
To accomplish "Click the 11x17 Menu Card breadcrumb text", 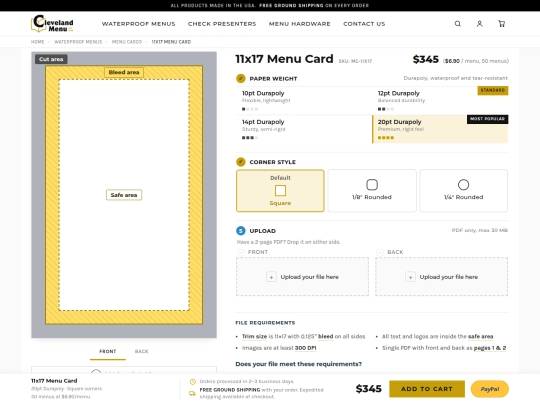I will click(171, 42).
